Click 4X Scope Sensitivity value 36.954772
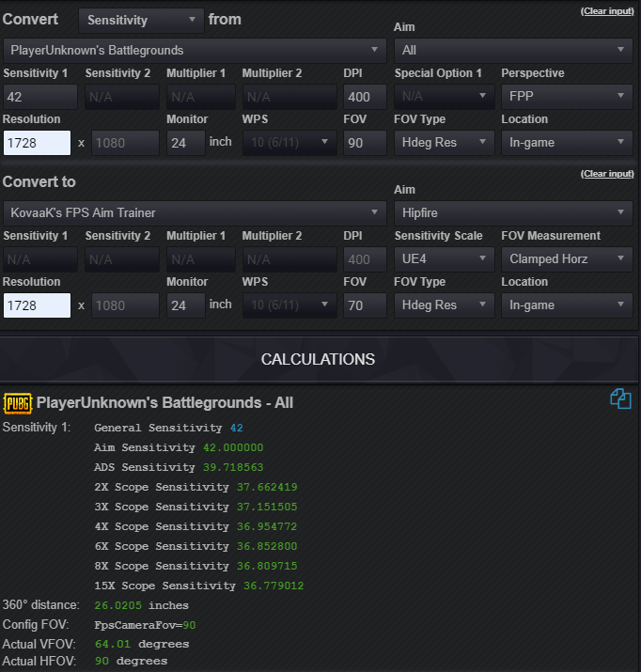641x672 pixels. tap(267, 526)
